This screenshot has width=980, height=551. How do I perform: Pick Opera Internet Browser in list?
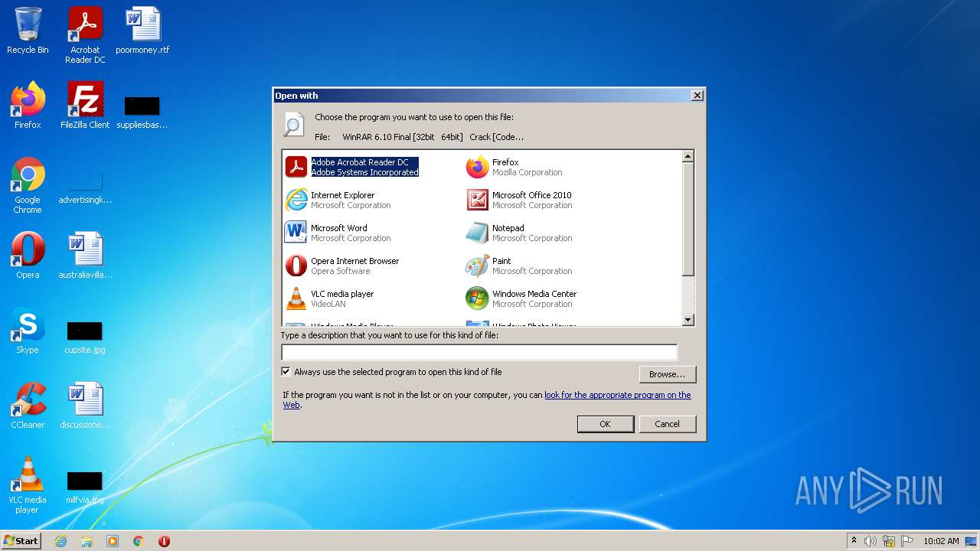point(342,266)
